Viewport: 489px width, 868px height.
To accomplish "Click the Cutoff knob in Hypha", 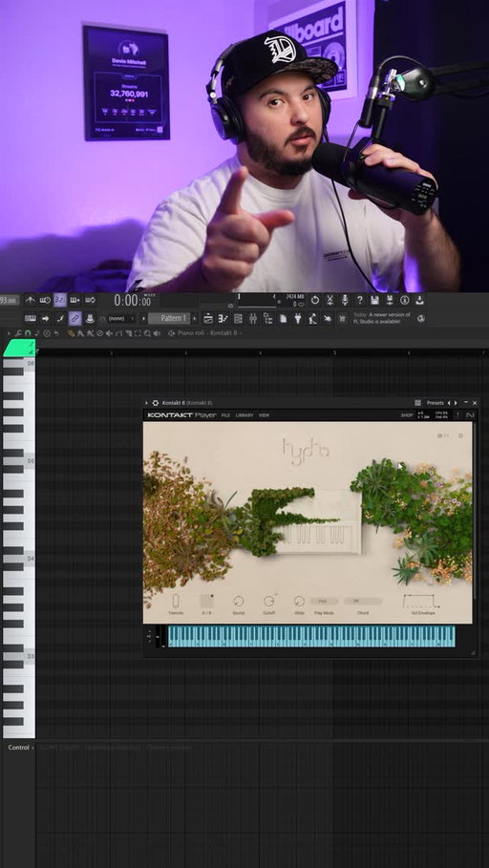I will (269, 601).
